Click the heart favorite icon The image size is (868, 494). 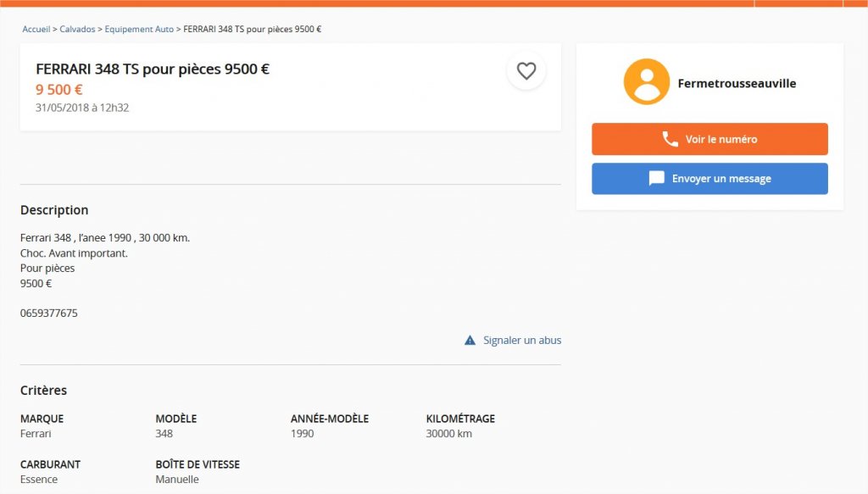[526, 71]
